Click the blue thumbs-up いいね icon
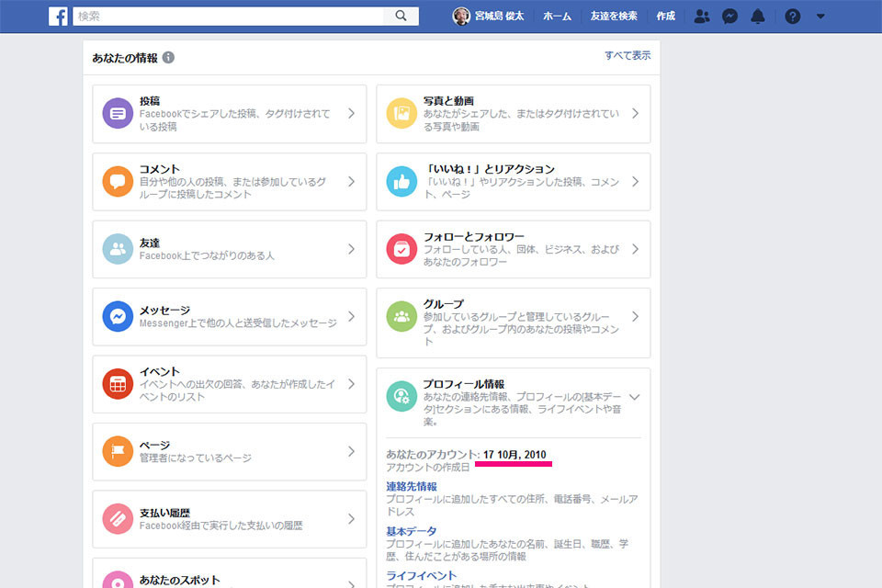 [x=401, y=181]
